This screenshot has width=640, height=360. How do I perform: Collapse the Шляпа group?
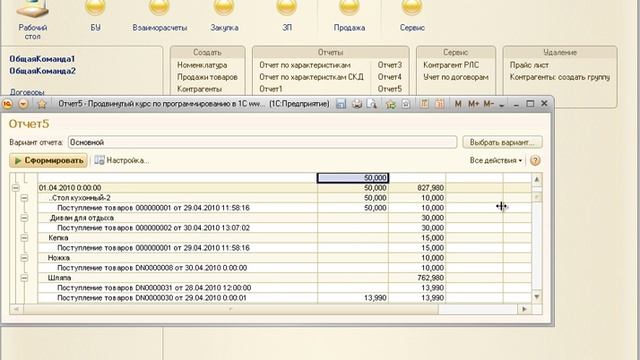point(24,278)
